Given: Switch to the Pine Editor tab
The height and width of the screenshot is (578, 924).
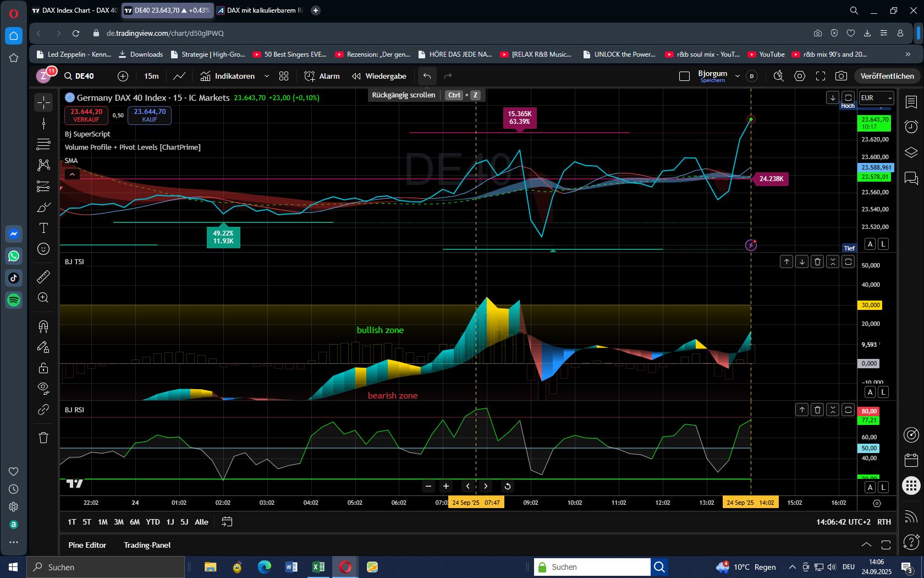Looking at the screenshot, I should (87, 545).
